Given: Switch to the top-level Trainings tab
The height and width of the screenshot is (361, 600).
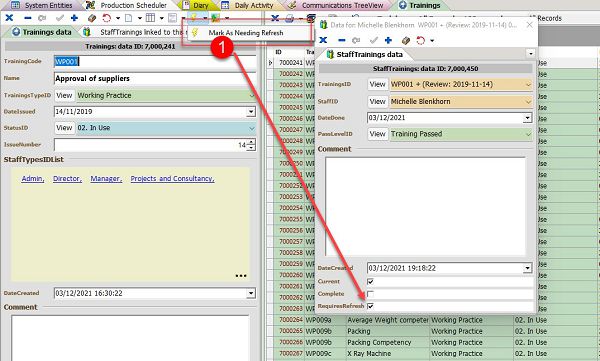Looking at the screenshot, I should 420,5.
